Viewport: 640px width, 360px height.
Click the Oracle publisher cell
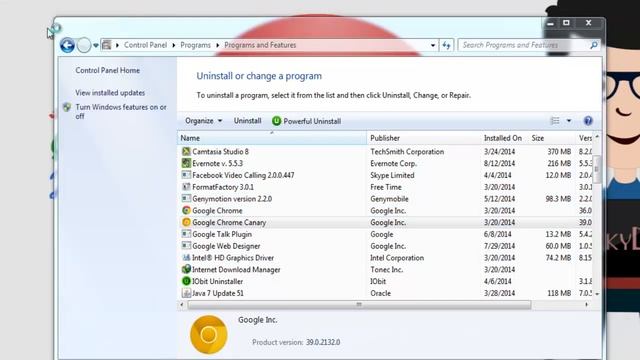(x=380, y=293)
